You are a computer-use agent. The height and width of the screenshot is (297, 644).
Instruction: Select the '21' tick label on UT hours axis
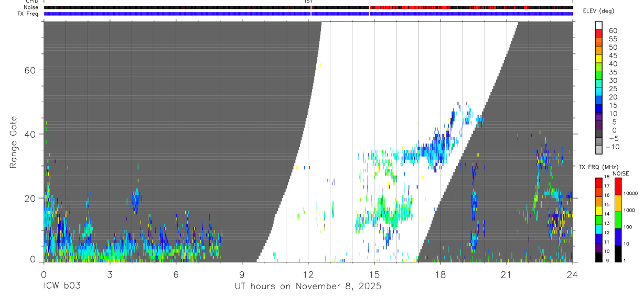pos(506,274)
